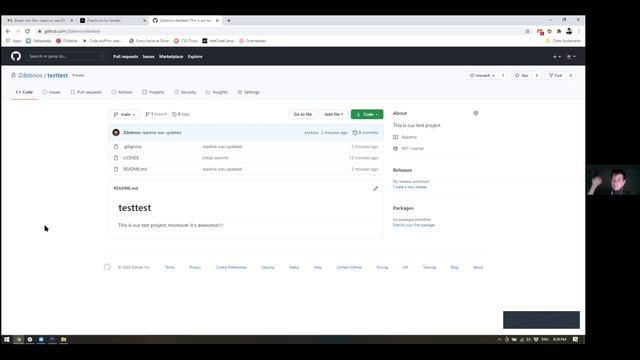Click the 'Initial commit' message on LICENSE row
The image size is (640, 360).
tap(215, 158)
